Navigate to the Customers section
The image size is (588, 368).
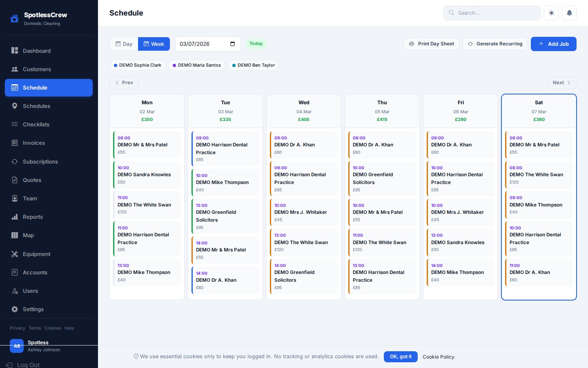pos(37,69)
